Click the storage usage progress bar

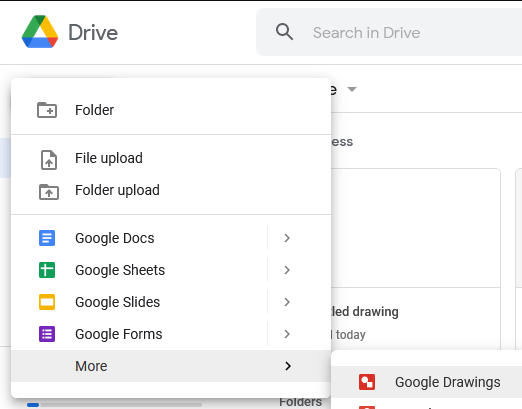click(114, 405)
